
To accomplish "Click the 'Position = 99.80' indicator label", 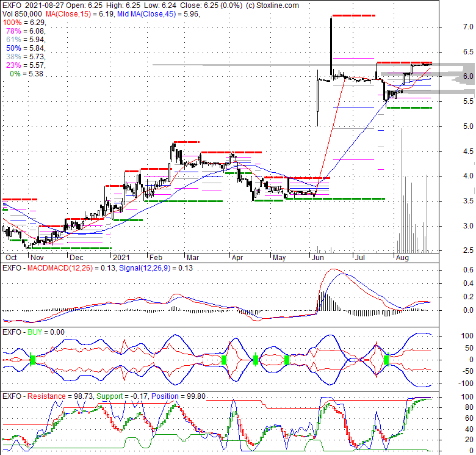I will click(x=178, y=396).
